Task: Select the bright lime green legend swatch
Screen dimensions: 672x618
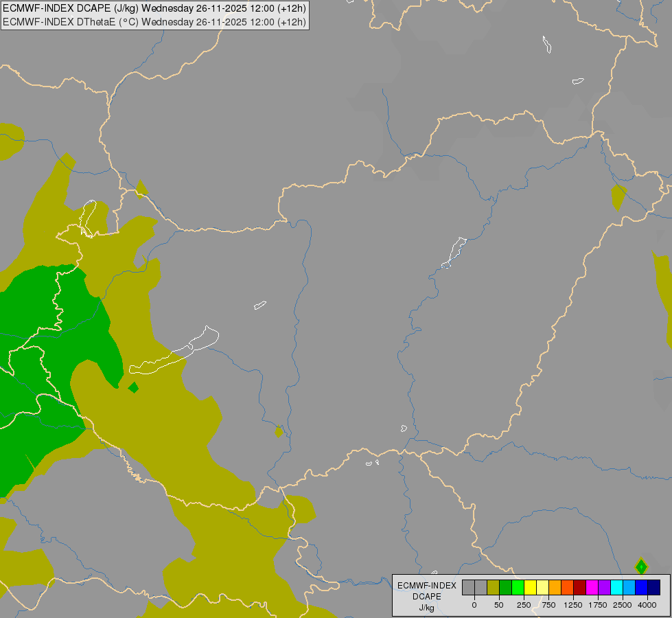Action: (518, 587)
